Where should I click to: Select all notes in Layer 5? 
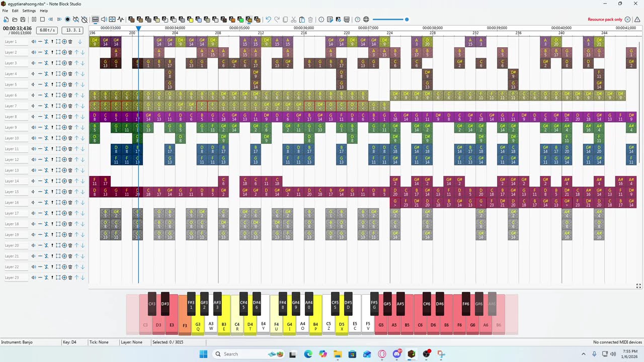(58, 84)
